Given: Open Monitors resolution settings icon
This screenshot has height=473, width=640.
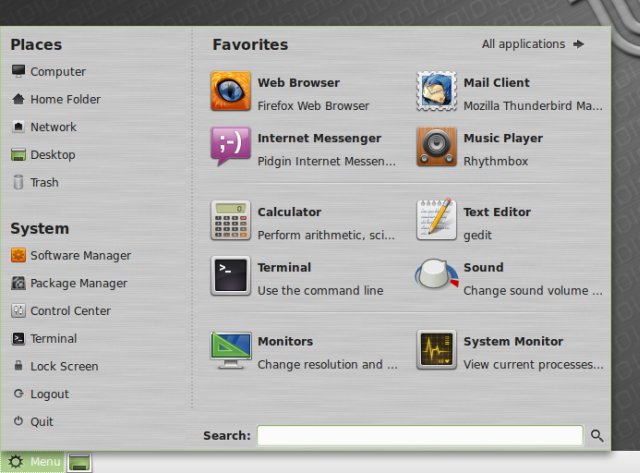Looking at the screenshot, I should (x=230, y=350).
